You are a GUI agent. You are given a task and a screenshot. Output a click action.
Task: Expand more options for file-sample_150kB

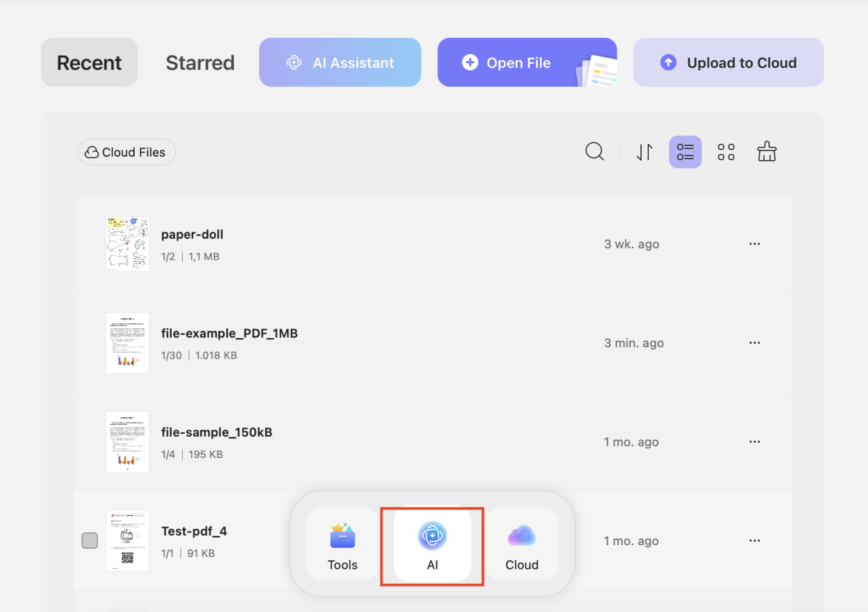(x=754, y=441)
